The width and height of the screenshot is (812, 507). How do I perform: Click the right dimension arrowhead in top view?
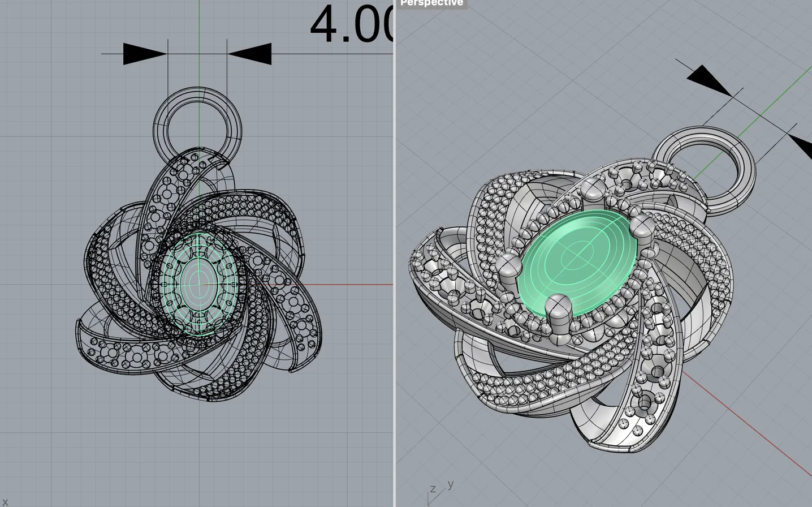pyautogui.click(x=249, y=54)
